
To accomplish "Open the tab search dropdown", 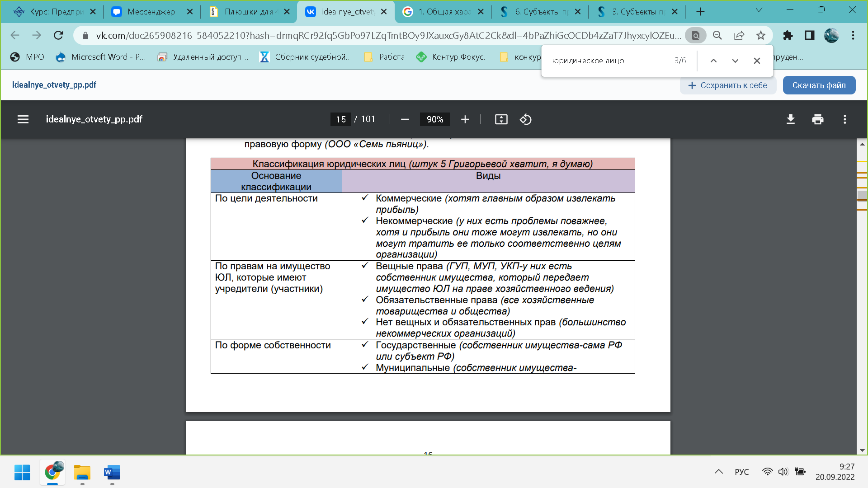I will pos(759,10).
